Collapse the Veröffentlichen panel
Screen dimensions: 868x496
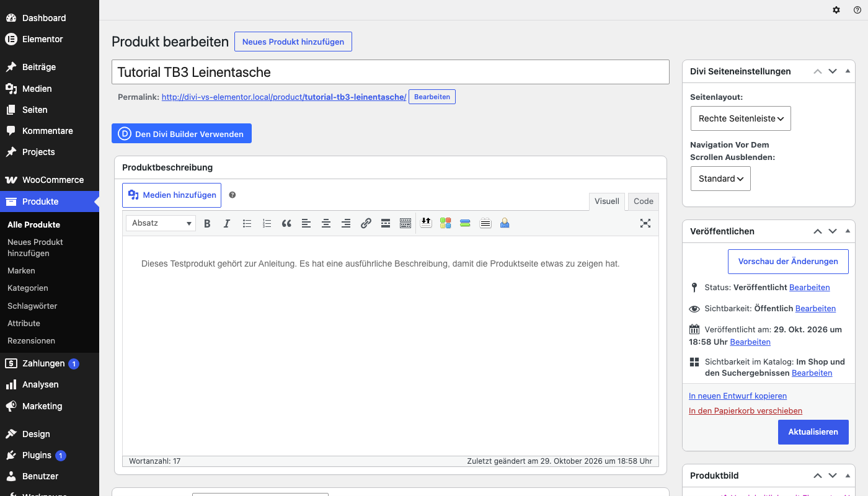click(848, 231)
